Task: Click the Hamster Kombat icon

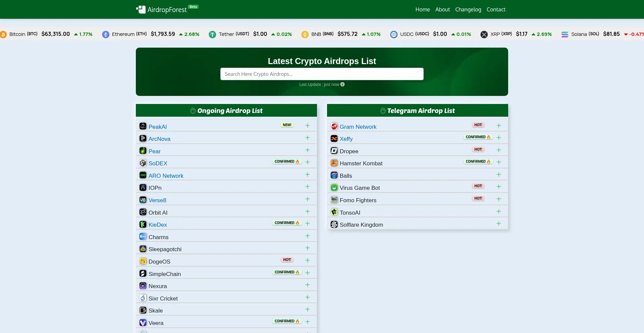Action: point(334,163)
